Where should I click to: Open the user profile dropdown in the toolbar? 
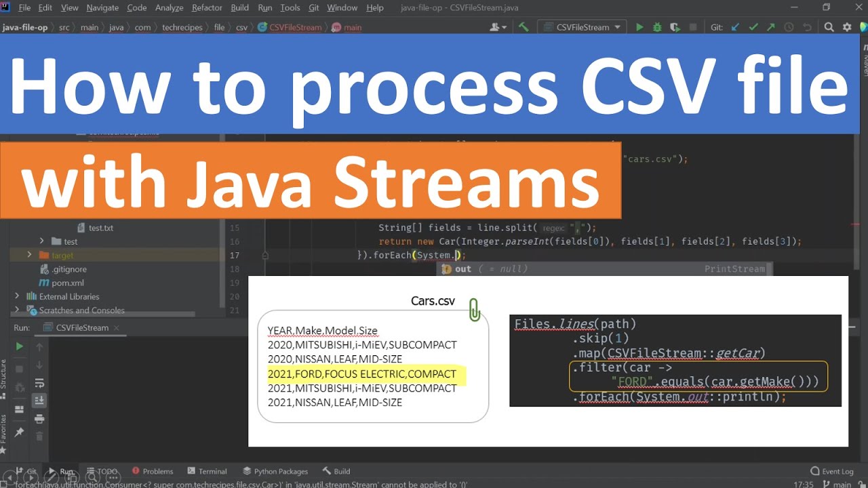[x=498, y=27]
